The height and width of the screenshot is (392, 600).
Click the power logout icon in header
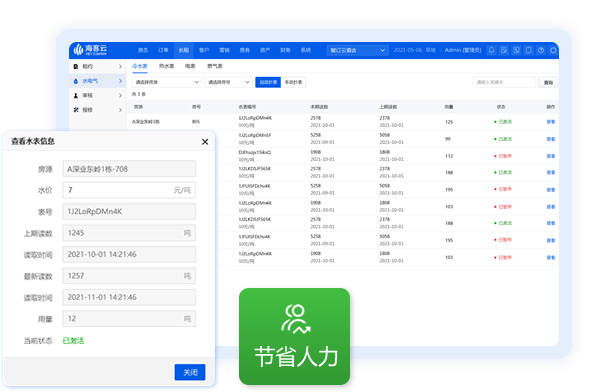click(x=553, y=50)
